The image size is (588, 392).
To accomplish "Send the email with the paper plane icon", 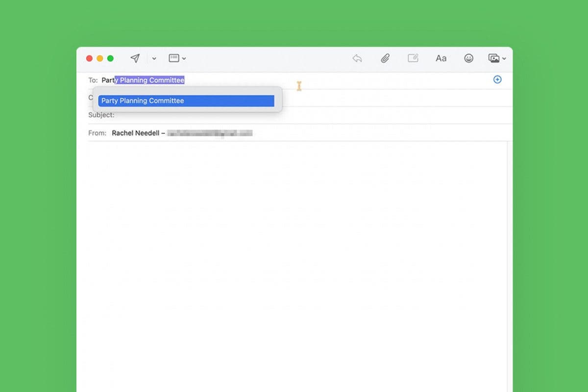I will click(135, 58).
